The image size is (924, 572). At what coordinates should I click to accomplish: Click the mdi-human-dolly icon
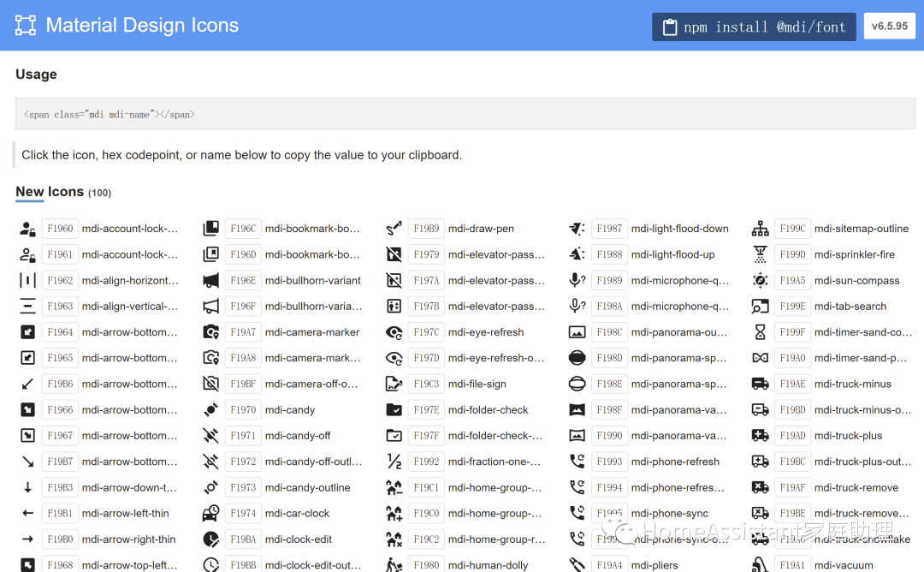click(394, 565)
